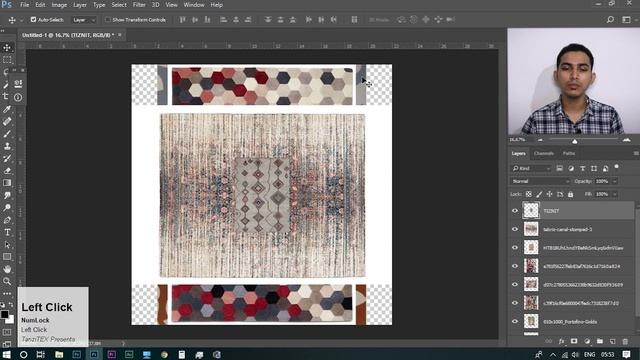Select the Horizontal Type tool
640x360 pixels.
click(7, 232)
